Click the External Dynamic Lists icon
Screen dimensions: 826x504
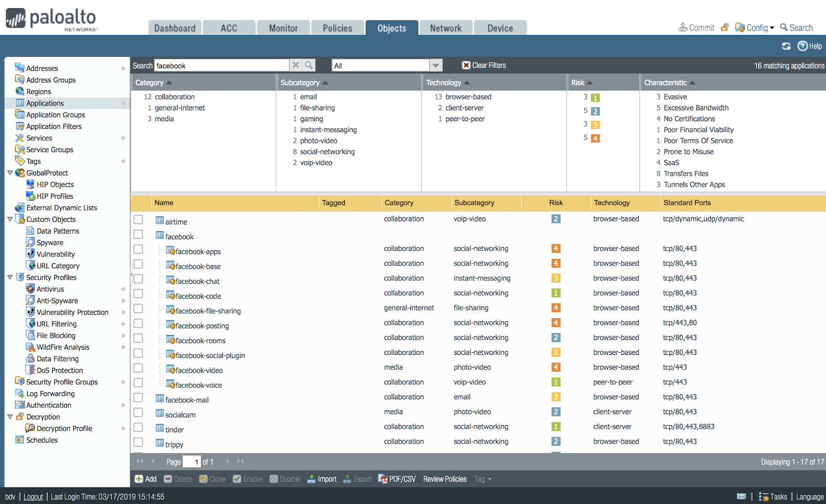click(x=20, y=207)
